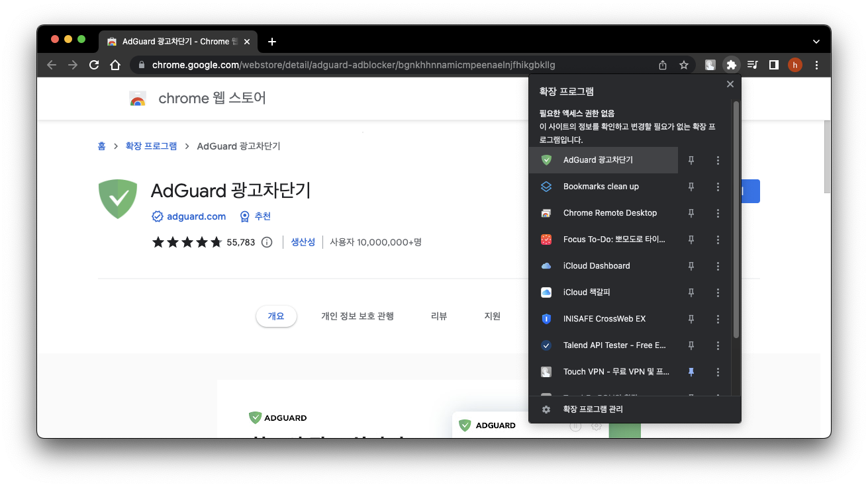Image resolution: width=868 pixels, height=487 pixels.
Task: Open more options for INISAFE CrossWeb EX
Action: 718,319
